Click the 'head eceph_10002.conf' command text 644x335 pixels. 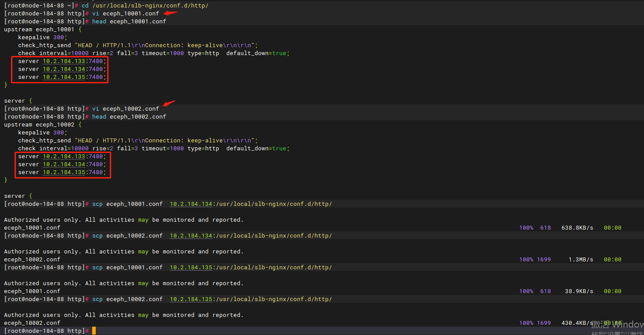(129, 116)
